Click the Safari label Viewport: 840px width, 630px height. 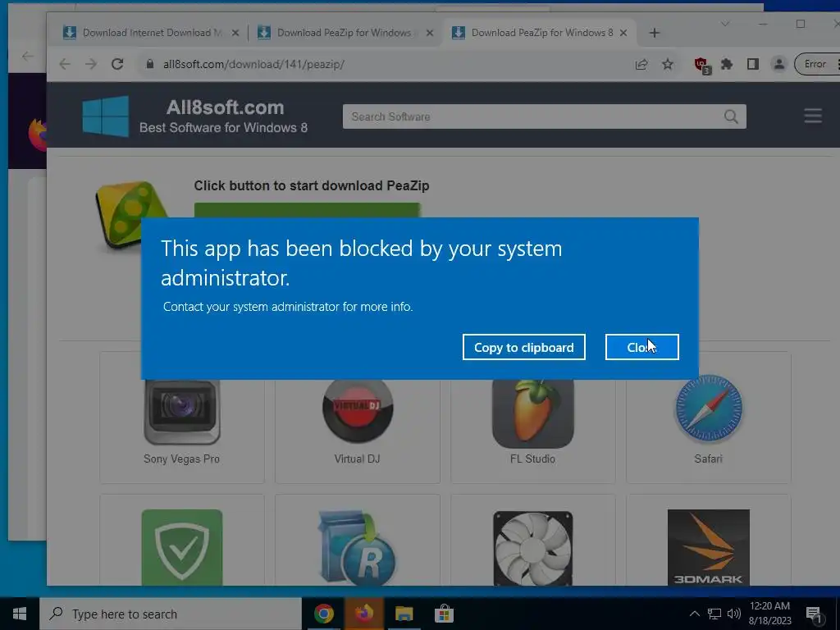708,459
